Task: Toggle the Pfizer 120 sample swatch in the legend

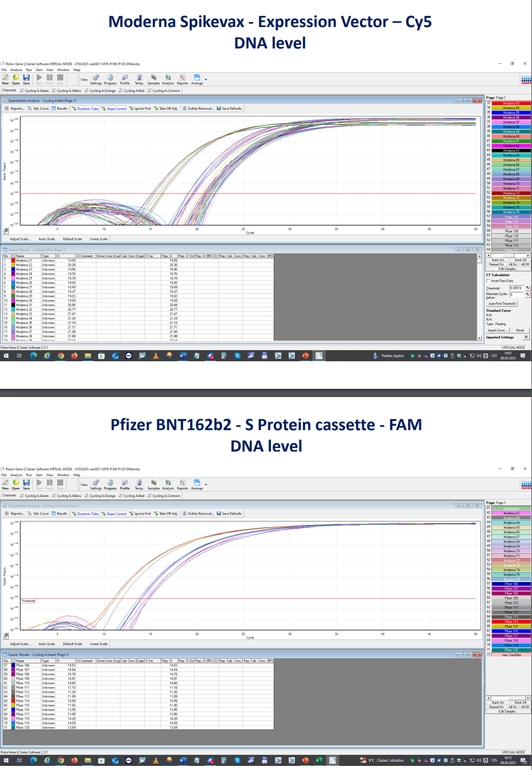Action: [511, 650]
